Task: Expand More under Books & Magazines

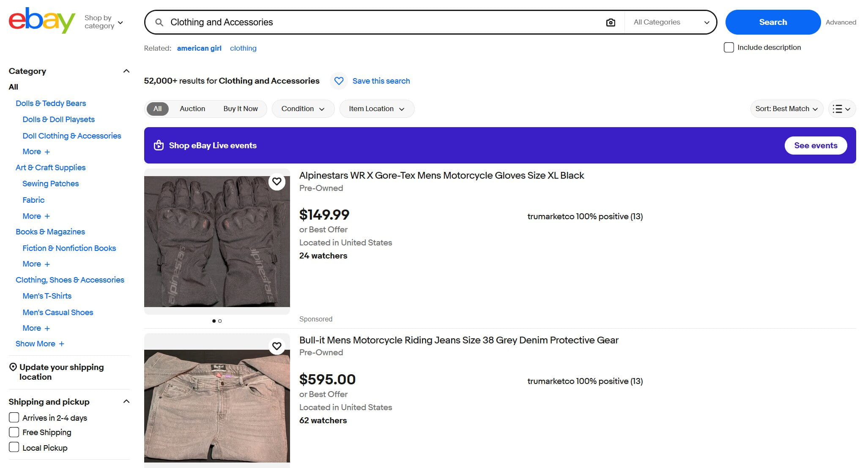Action: [x=36, y=264]
